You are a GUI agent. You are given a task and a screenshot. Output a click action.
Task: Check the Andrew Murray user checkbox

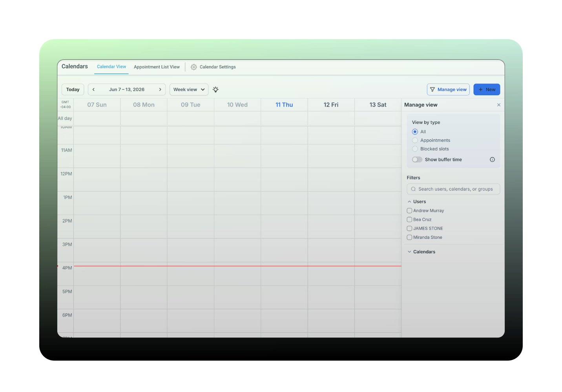[x=409, y=211]
